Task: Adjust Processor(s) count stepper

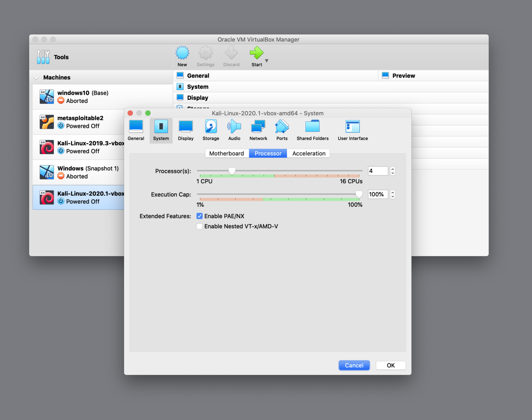Action: [x=392, y=171]
